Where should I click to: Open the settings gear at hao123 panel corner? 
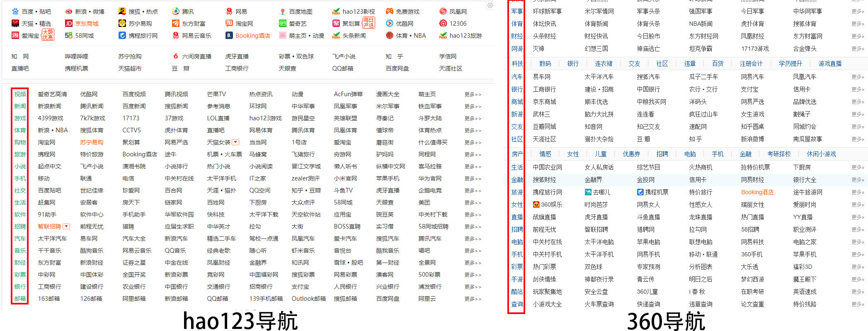pos(490,5)
